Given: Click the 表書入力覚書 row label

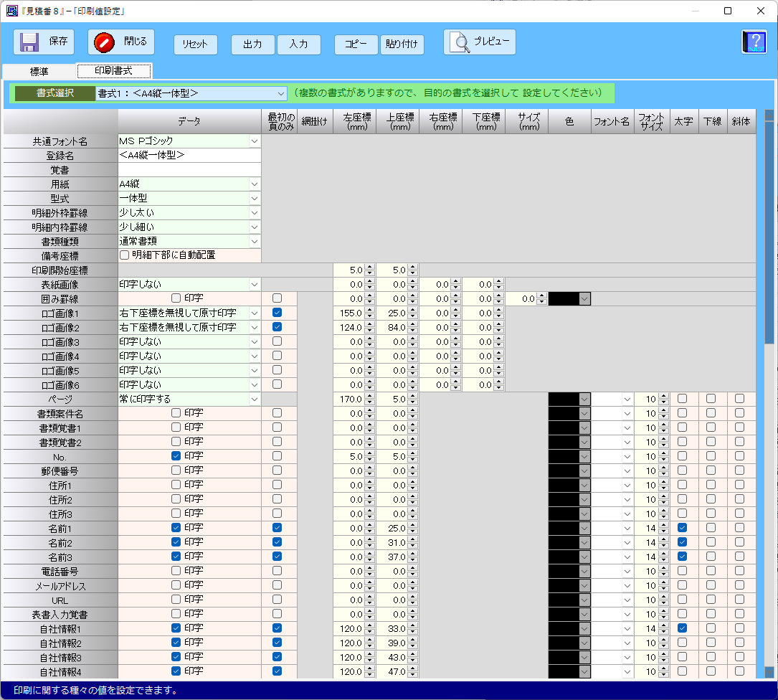Looking at the screenshot, I should [60, 615].
